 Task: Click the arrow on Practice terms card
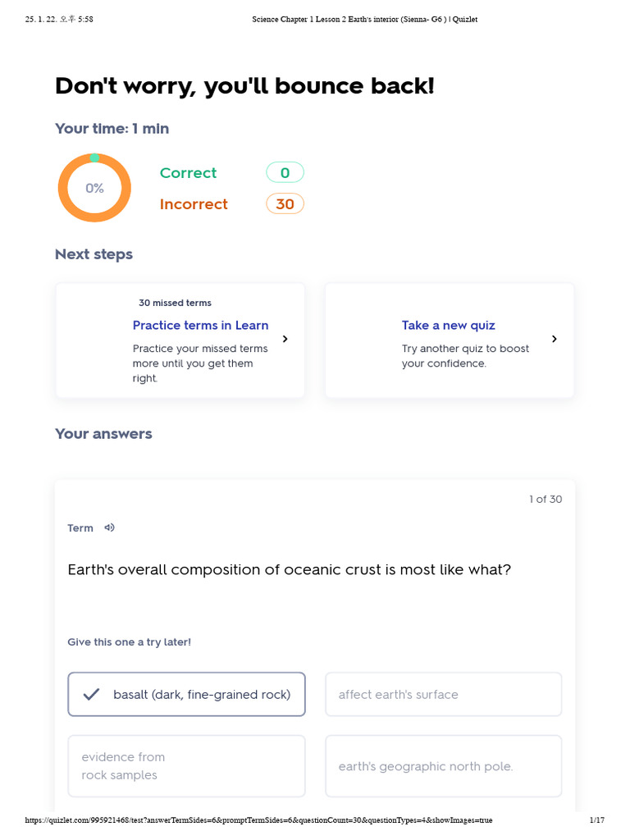pos(285,339)
